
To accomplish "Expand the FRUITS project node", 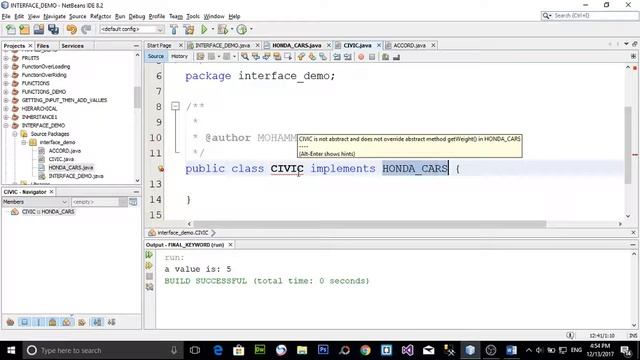I will click(x=6, y=58).
